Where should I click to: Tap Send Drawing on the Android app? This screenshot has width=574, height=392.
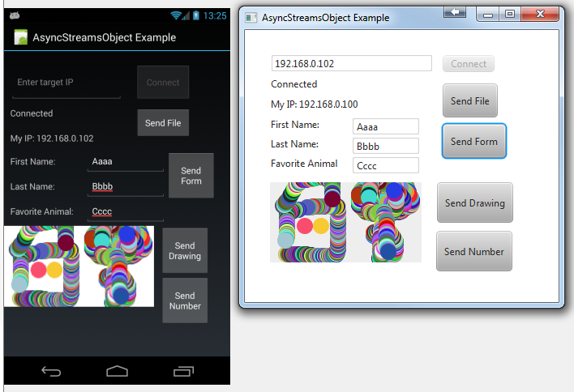coord(185,250)
